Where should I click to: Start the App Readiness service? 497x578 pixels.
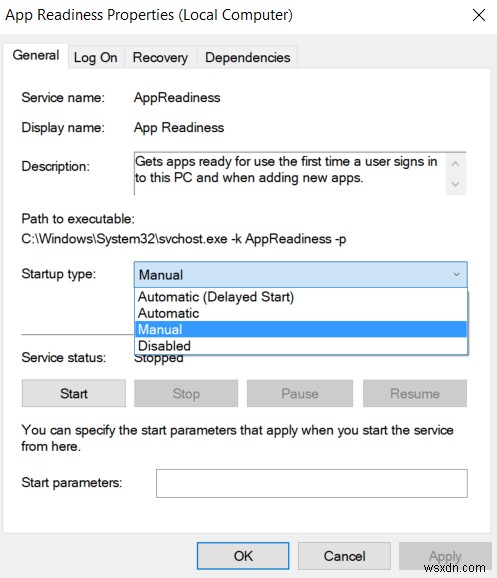click(x=74, y=393)
